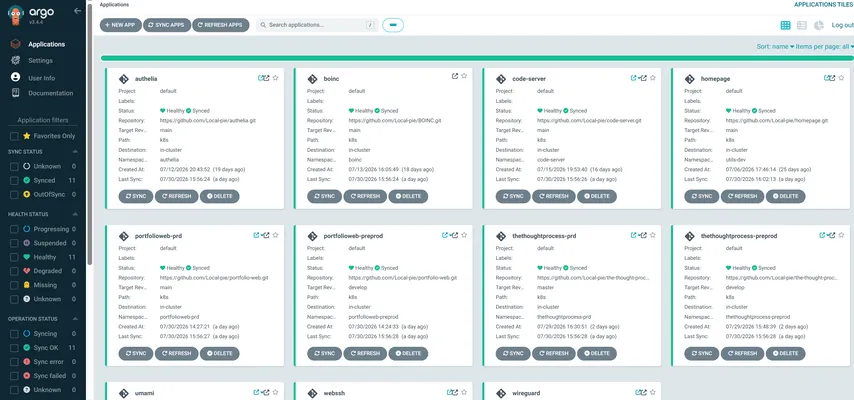Screen dimensions: 854x400
Task: Check the Sync error operation filter
Action: pyautogui.click(x=14, y=362)
